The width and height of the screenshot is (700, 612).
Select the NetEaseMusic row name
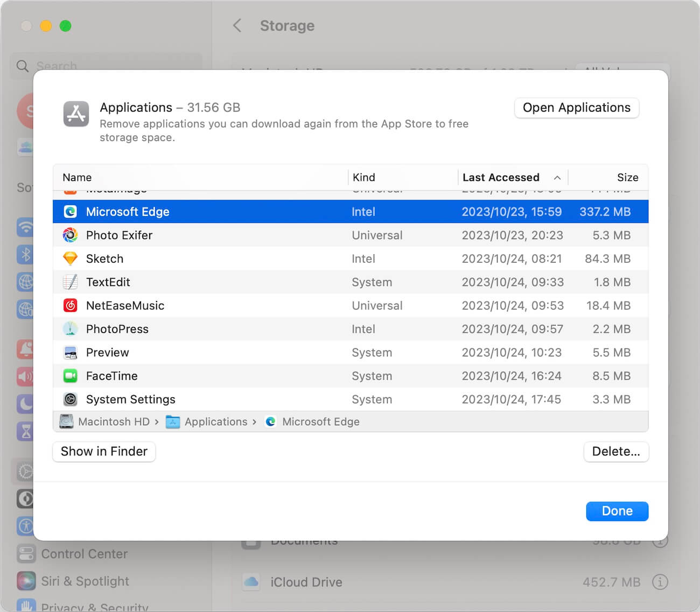[125, 306]
